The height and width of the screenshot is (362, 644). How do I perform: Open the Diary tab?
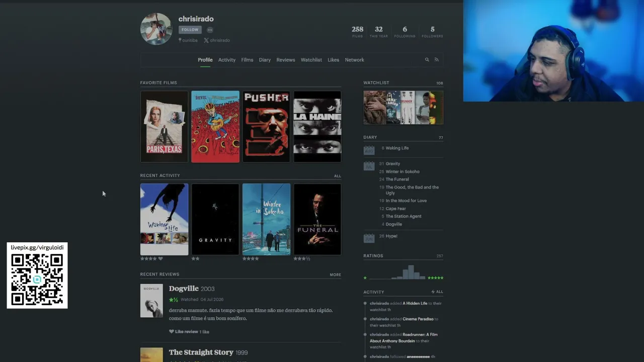tap(265, 60)
